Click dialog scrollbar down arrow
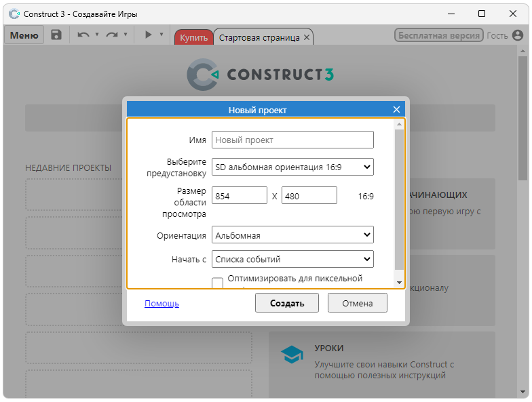The width and height of the screenshot is (532, 402). [399, 282]
